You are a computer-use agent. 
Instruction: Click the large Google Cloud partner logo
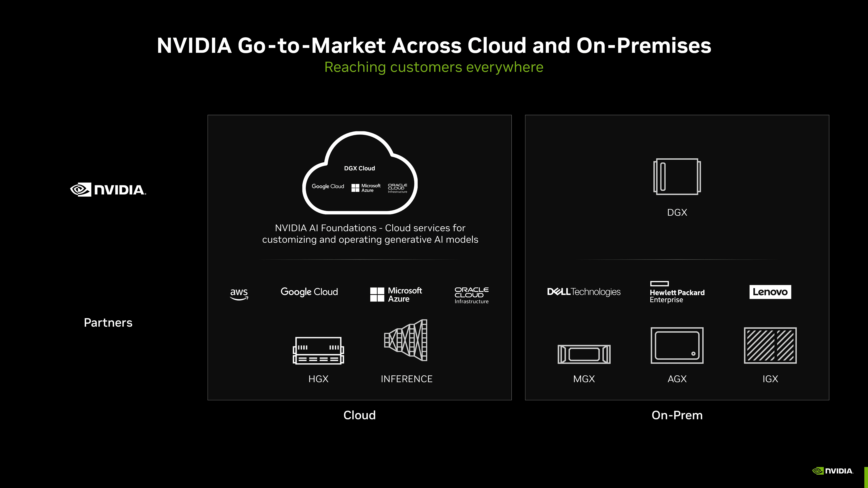(309, 292)
